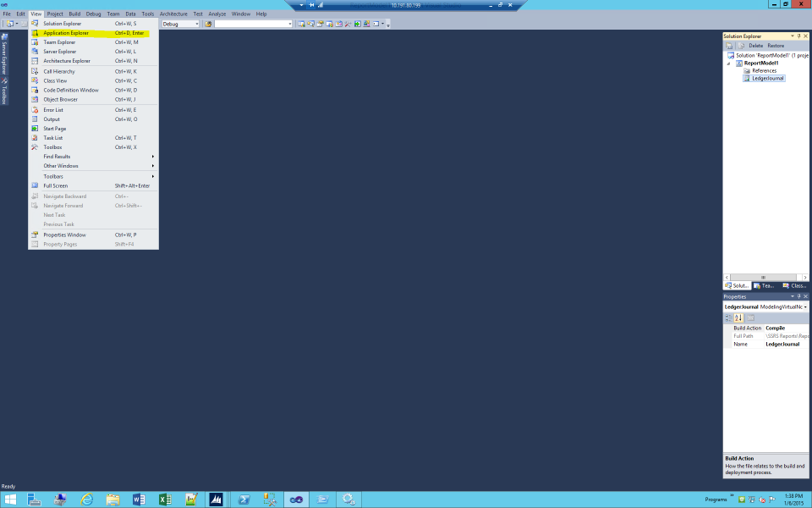Open the Team menu in the menu bar
The height and width of the screenshot is (508, 812).
point(112,14)
